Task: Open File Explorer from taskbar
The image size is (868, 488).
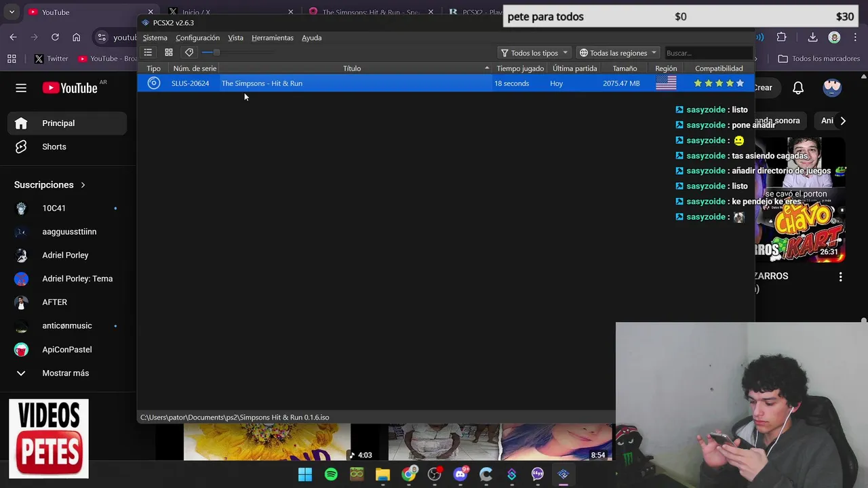Action: pos(382,474)
